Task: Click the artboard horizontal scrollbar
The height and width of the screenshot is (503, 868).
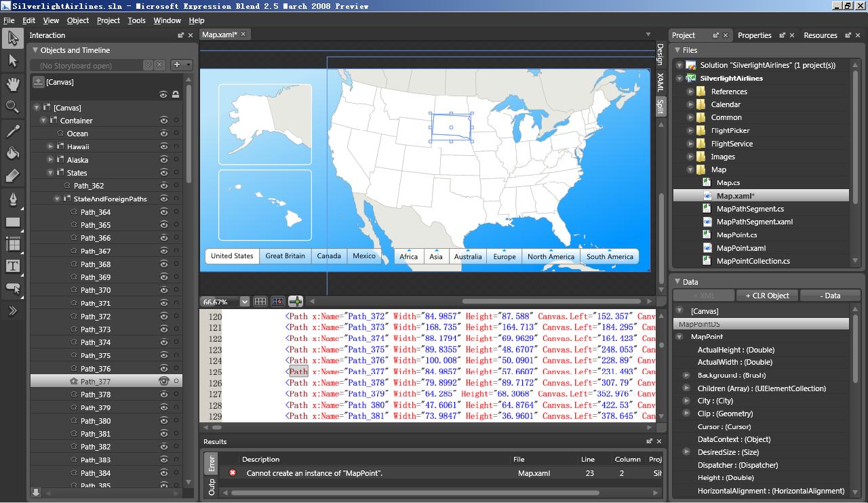Action: (x=551, y=301)
